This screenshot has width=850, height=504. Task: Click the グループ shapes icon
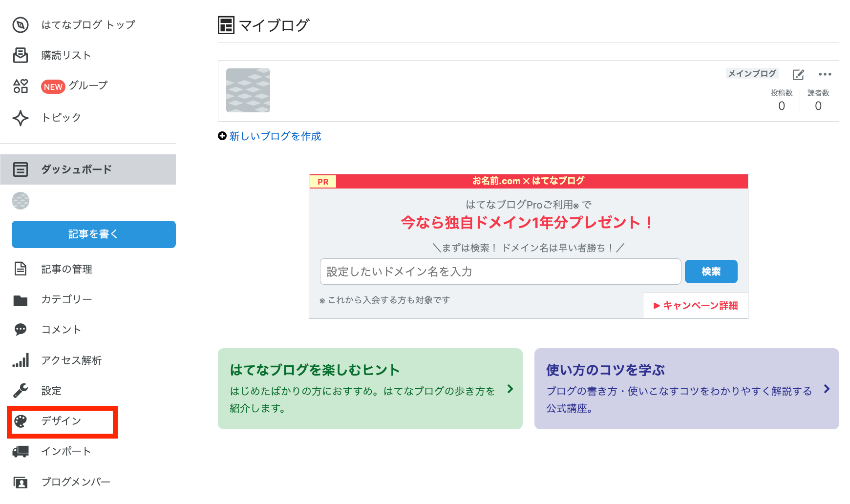pos(21,86)
